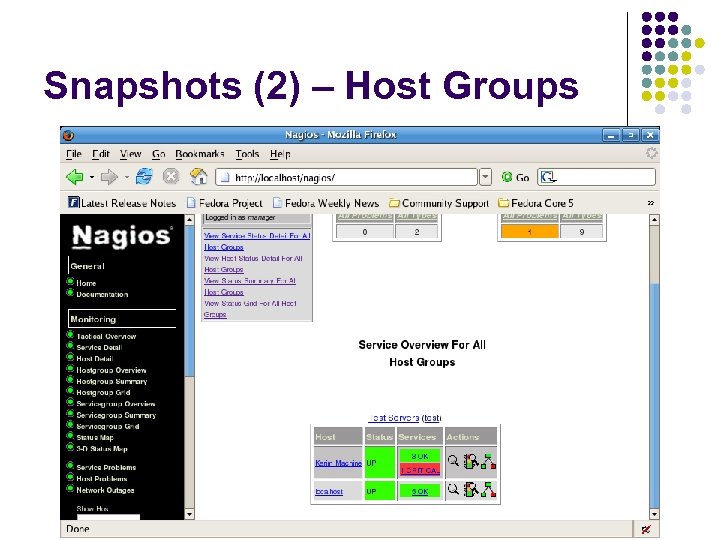720x540 pixels.
Task: Click the green Back arrow button
Action: [x=75, y=177]
